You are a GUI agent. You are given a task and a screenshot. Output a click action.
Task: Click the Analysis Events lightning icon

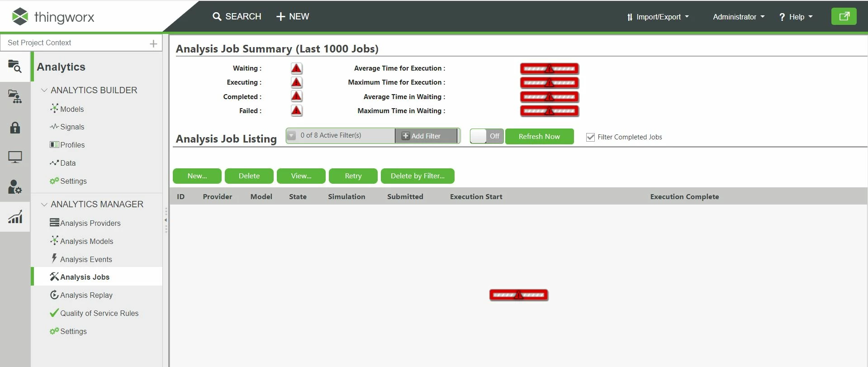tap(54, 258)
